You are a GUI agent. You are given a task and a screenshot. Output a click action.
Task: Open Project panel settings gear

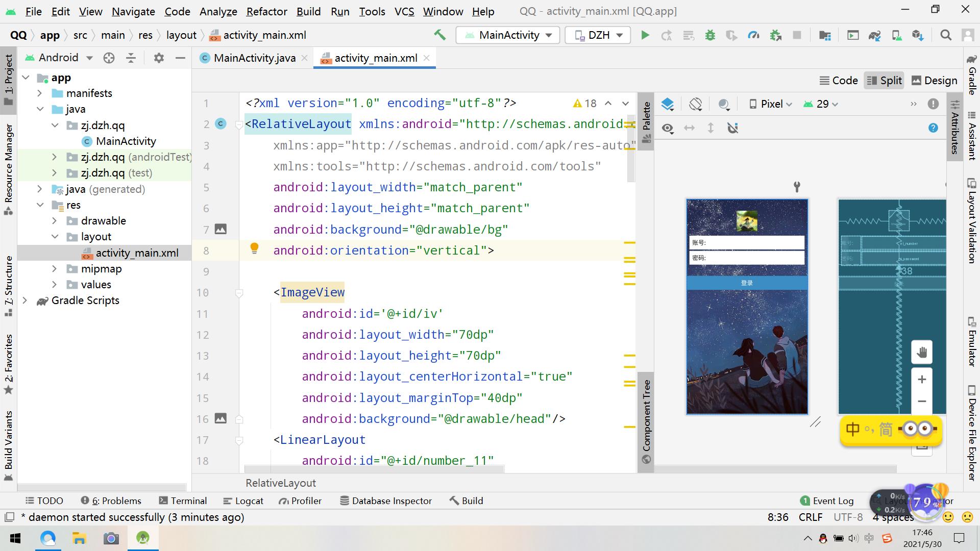coord(159,58)
